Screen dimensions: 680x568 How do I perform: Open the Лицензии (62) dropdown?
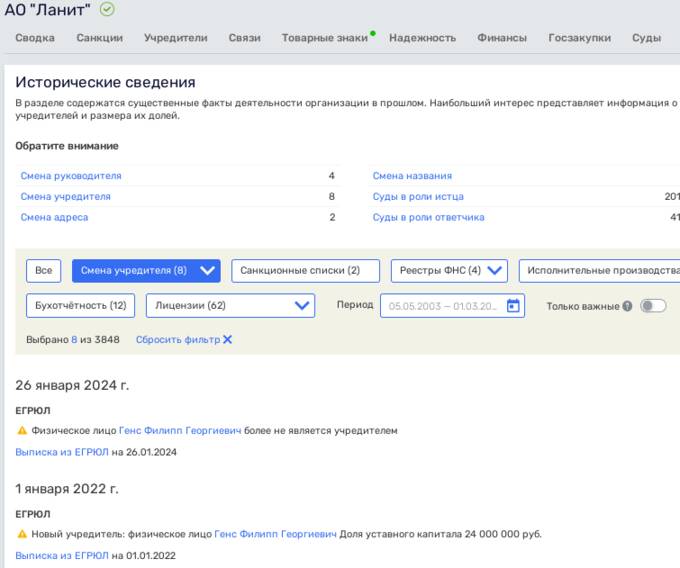(230, 306)
